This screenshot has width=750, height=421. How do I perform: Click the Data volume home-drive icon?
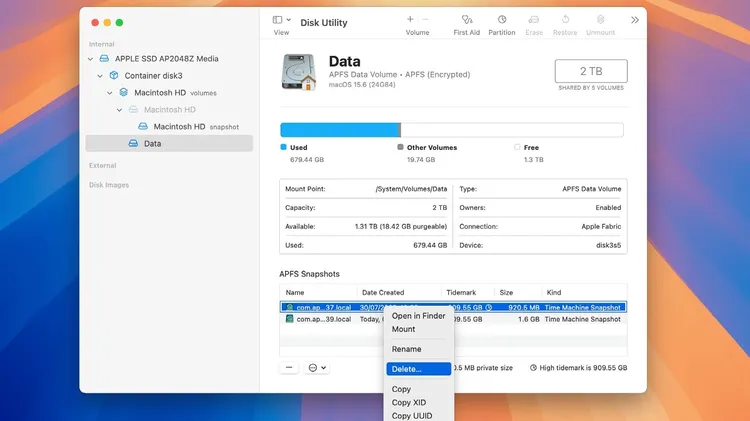click(x=298, y=72)
